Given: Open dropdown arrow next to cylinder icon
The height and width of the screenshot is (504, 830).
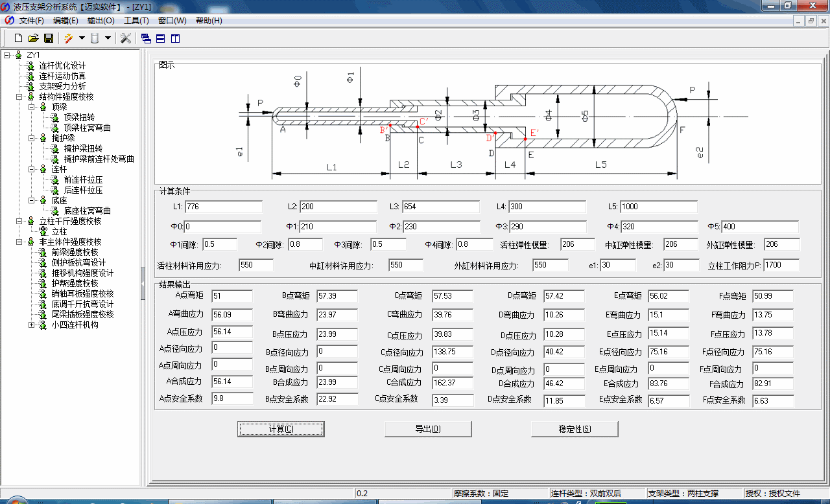Looking at the screenshot, I should pos(108,38).
